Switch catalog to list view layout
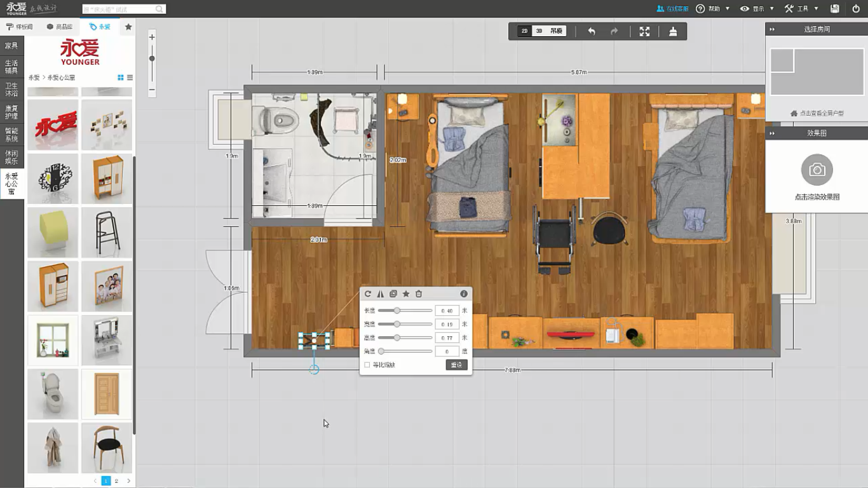 tap(130, 78)
